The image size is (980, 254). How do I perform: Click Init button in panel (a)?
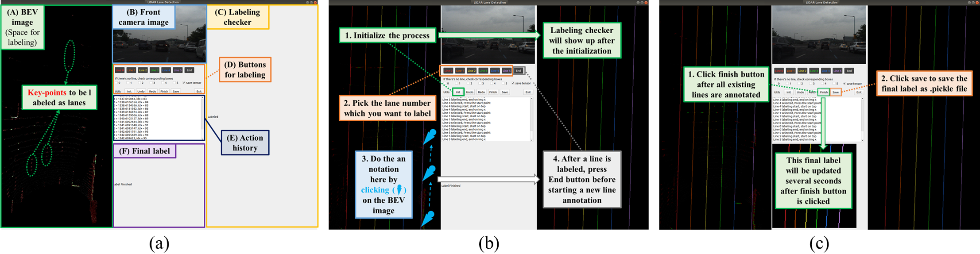point(129,91)
